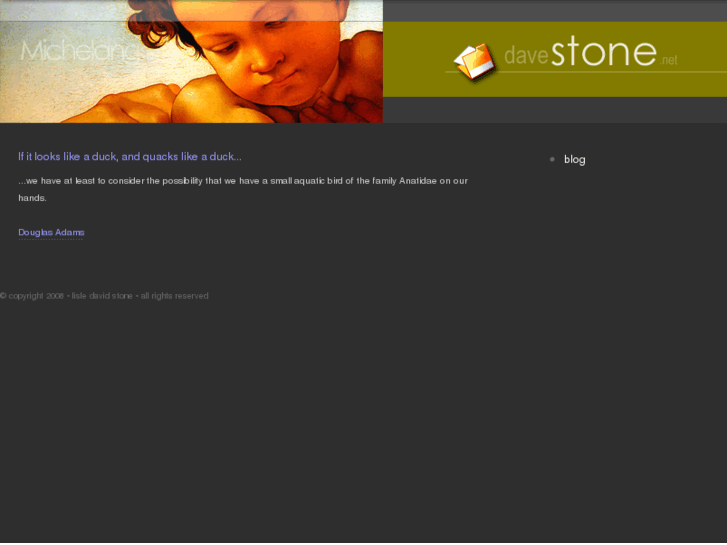Click the ".net" suffix in logo
The height and width of the screenshot is (545, 727).
669,60
